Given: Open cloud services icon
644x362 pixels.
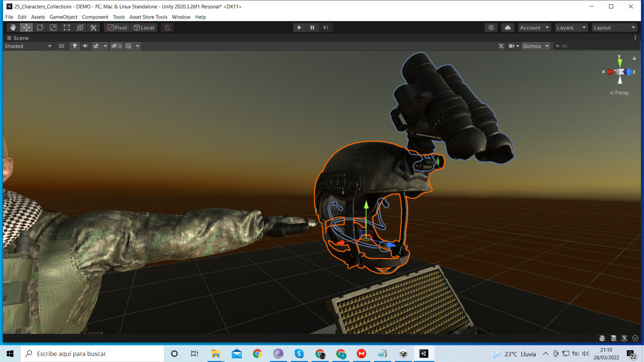Looking at the screenshot, I should coord(508,28).
